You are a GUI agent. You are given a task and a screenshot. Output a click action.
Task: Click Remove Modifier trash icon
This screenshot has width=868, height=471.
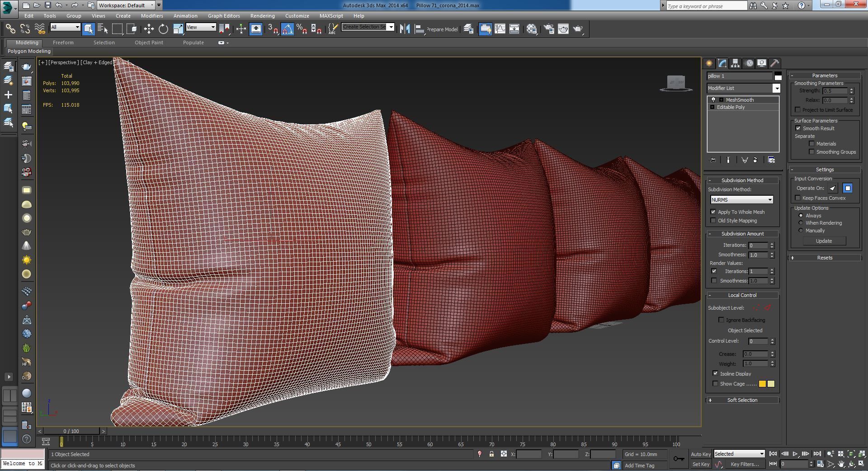(755, 160)
